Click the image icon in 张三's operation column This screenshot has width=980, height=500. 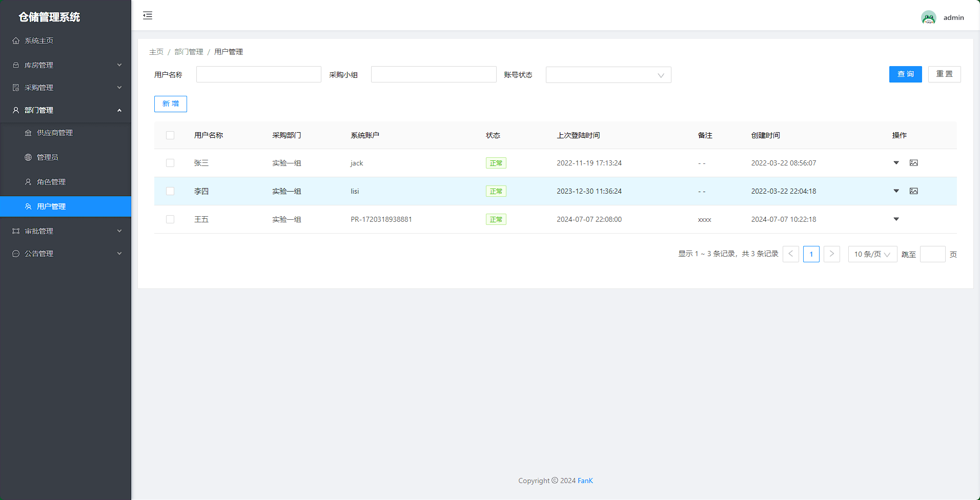(914, 162)
